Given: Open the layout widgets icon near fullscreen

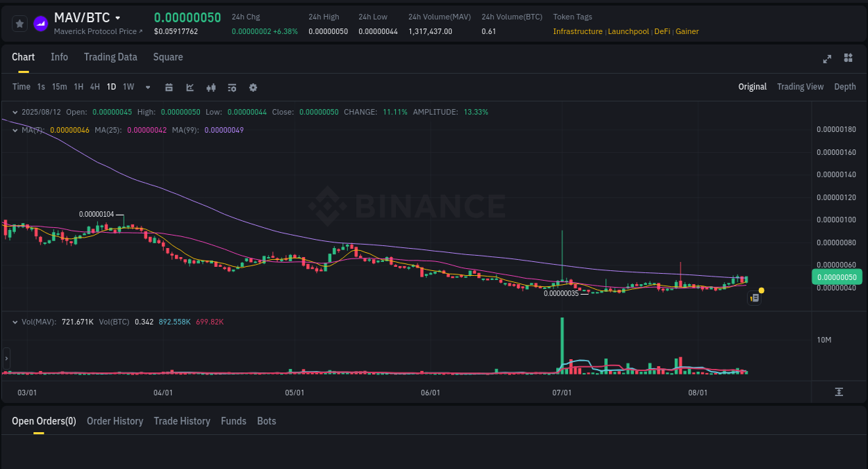Looking at the screenshot, I should tap(848, 58).
